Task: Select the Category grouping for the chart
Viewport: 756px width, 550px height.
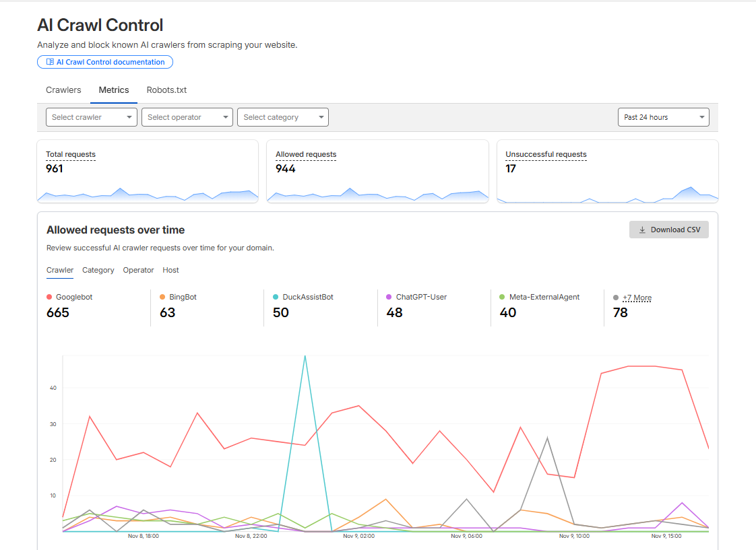Action: coord(98,270)
